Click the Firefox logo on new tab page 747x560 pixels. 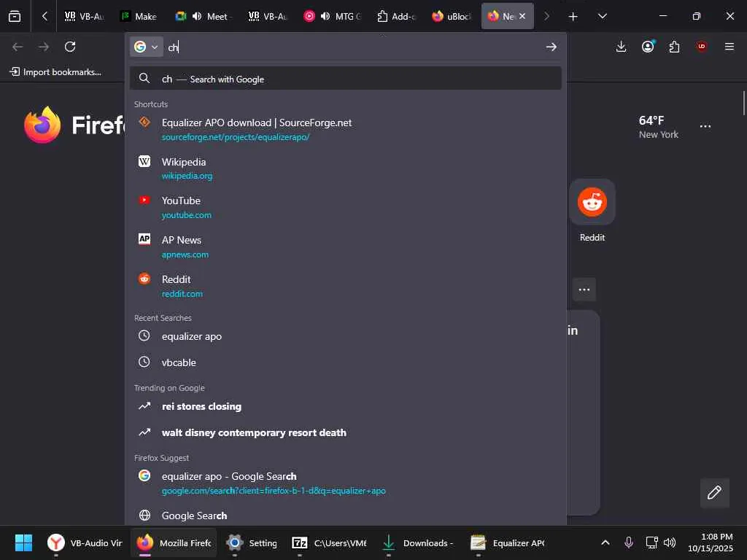click(x=42, y=125)
